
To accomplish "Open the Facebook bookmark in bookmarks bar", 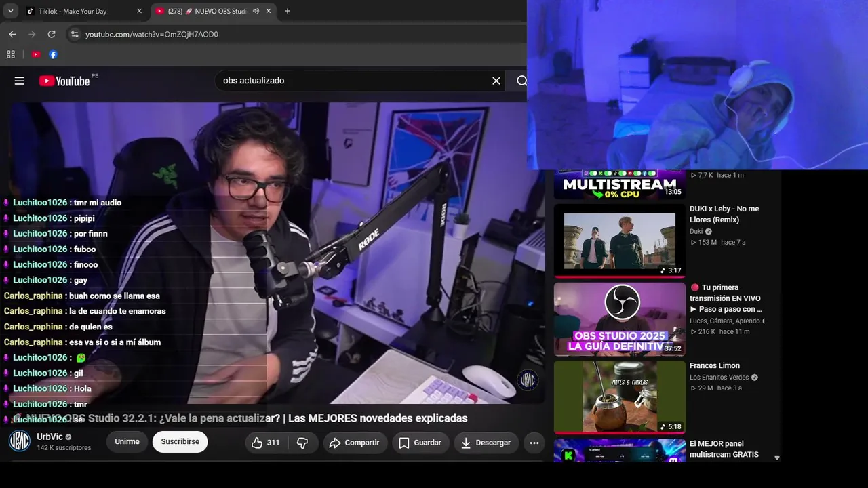I will [x=53, y=54].
